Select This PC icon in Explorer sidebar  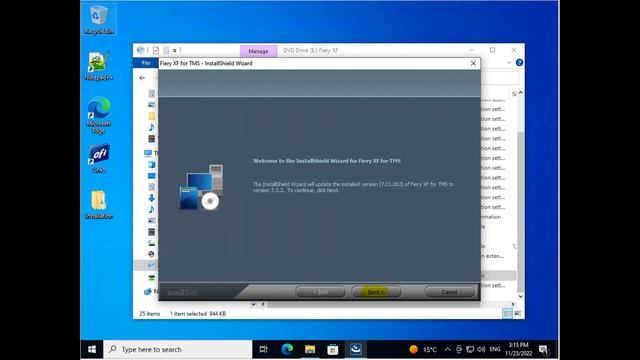pyautogui.click(x=148, y=153)
